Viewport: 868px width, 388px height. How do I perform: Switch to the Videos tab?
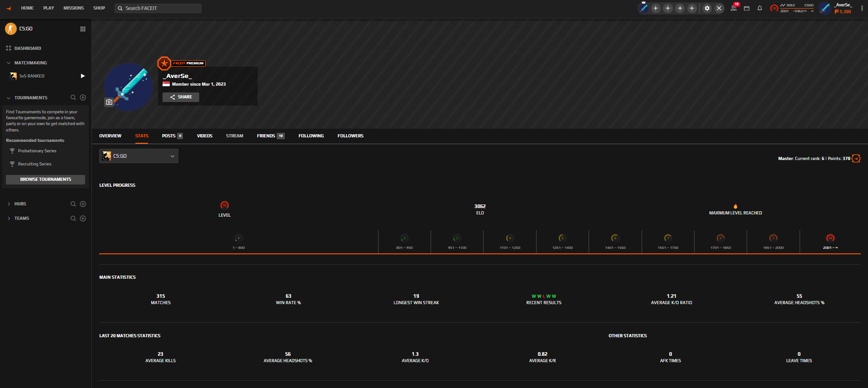(205, 136)
